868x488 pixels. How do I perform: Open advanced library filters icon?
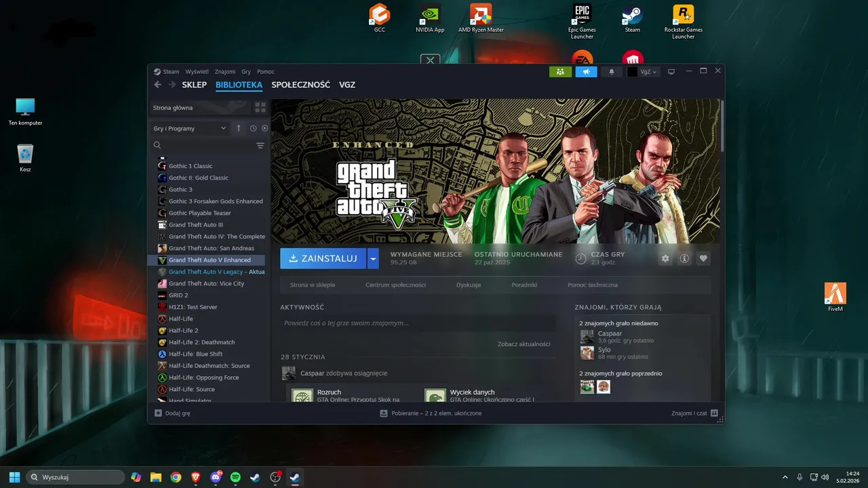coord(260,145)
